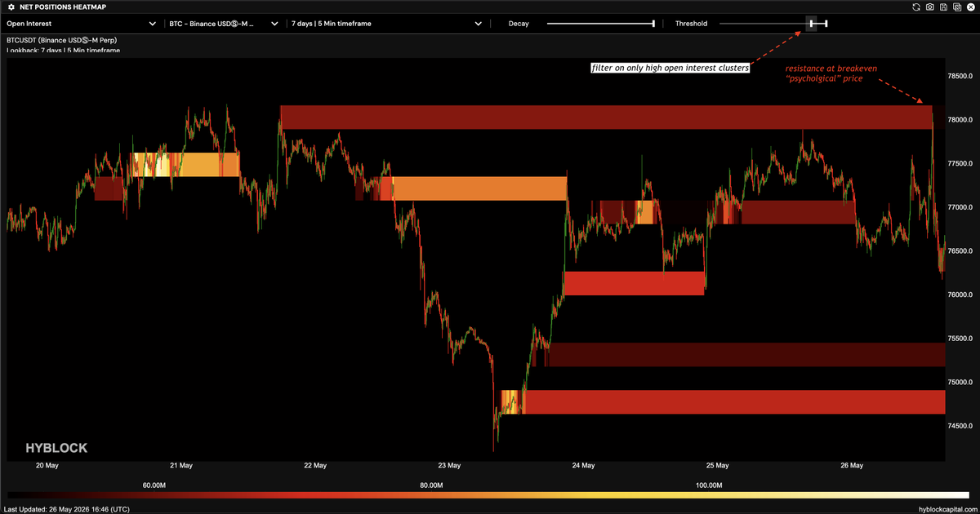
Task: Click the Threshold slider right end handle
Action: pos(826,24)
